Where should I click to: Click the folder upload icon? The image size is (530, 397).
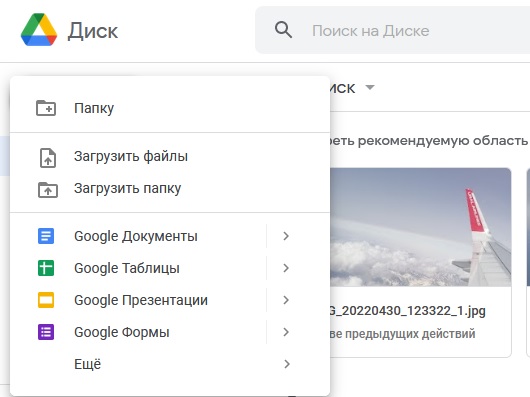[x=48, y=190]
